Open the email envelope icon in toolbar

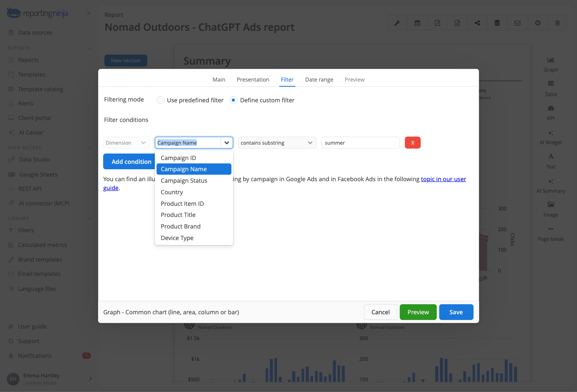point(517,23)
